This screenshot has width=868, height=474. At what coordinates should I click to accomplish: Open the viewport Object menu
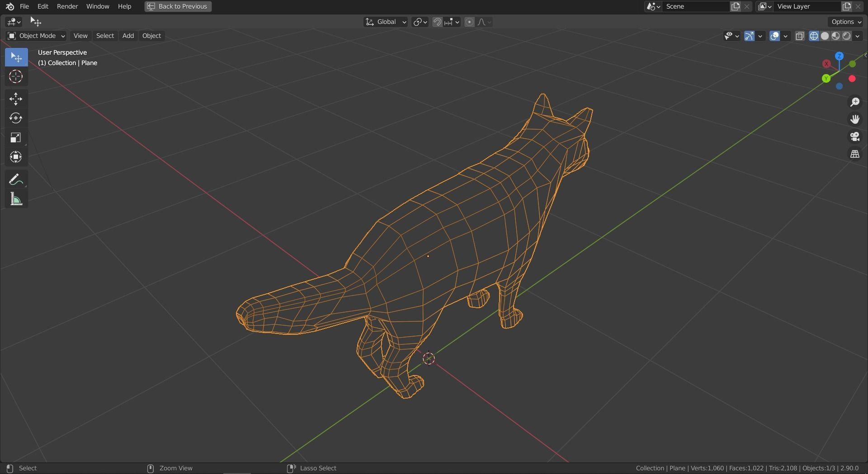151,36
